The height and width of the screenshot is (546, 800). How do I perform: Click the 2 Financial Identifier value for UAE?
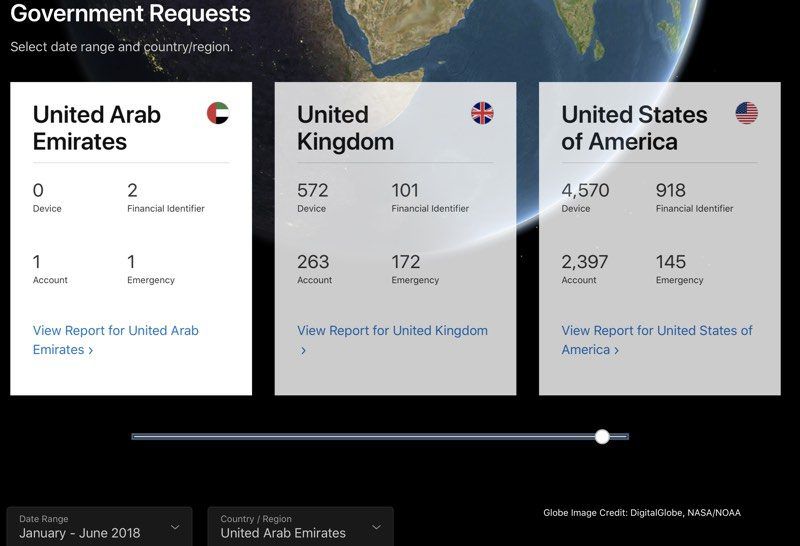(x=132, y=190)
